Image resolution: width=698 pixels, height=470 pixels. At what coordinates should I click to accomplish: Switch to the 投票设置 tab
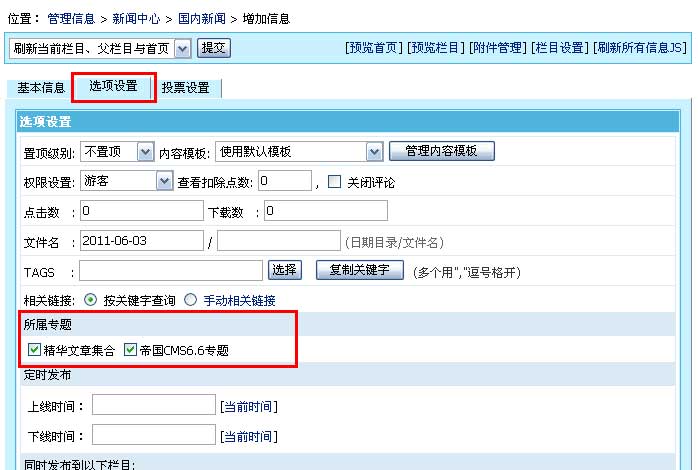186,88
